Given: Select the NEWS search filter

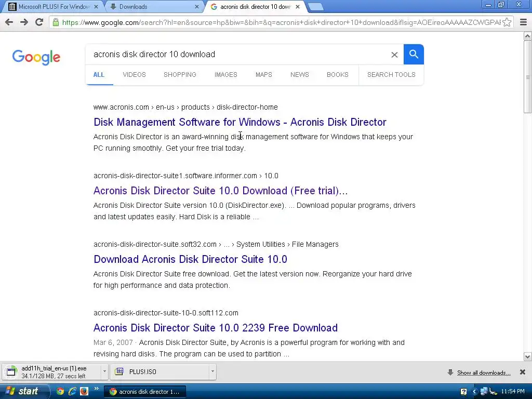Looking at the screenshot, I should (x=300, y=75).
